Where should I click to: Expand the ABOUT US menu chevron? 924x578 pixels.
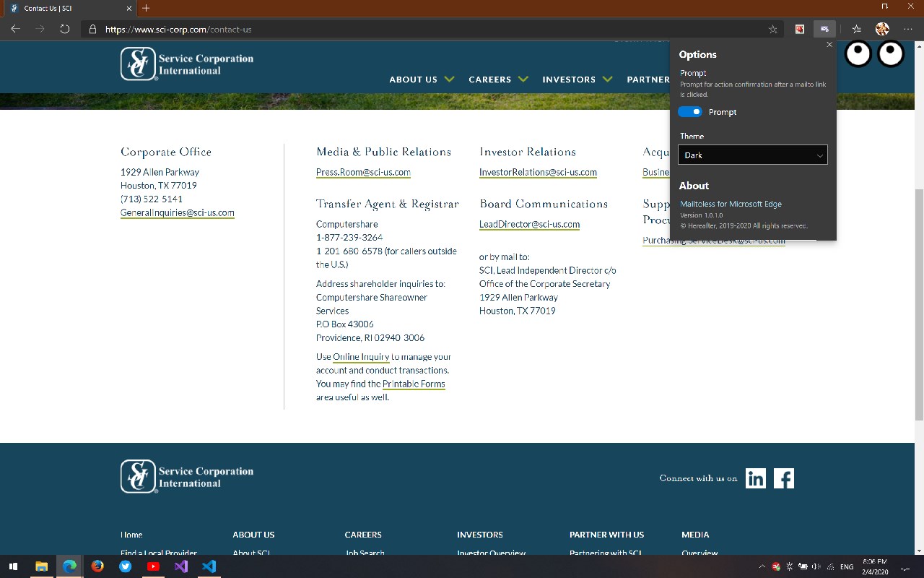coord(450,79)
